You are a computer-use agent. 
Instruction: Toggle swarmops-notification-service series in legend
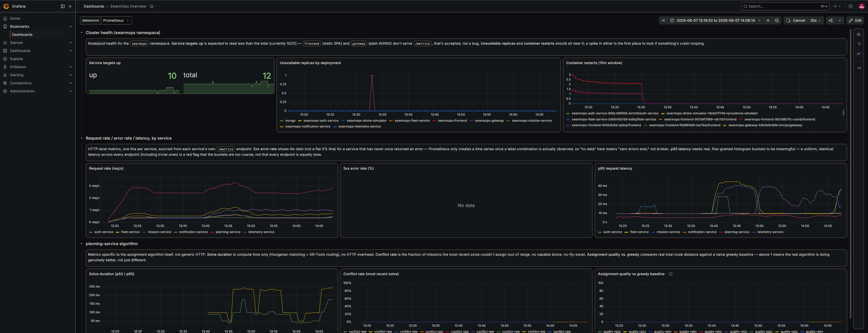pos(308,126)
